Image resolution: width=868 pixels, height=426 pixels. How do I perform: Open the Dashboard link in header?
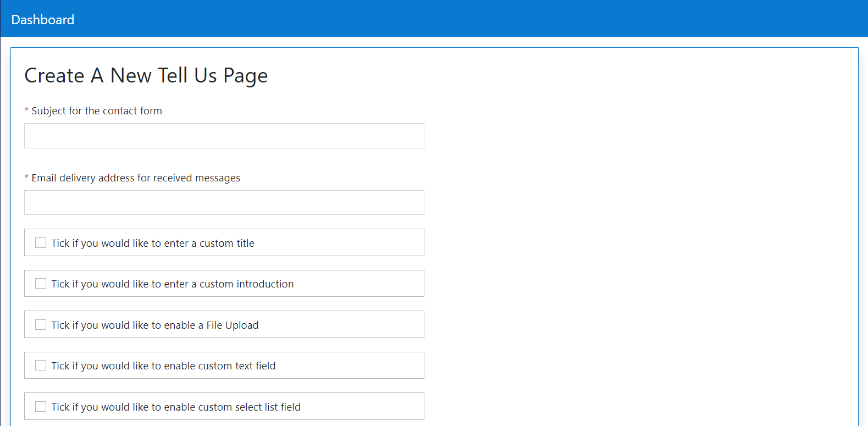(42, 20)
